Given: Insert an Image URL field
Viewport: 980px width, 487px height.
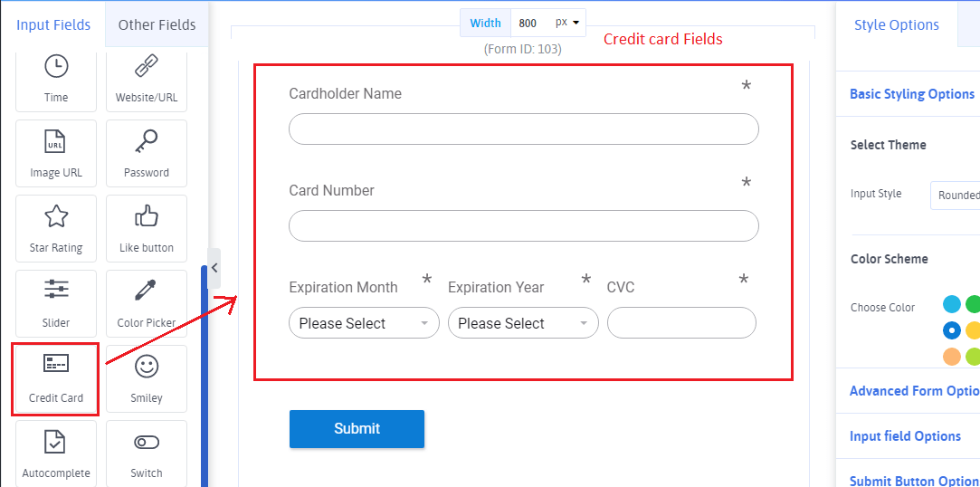Looking at the screenshot, I should pos(56,154).
